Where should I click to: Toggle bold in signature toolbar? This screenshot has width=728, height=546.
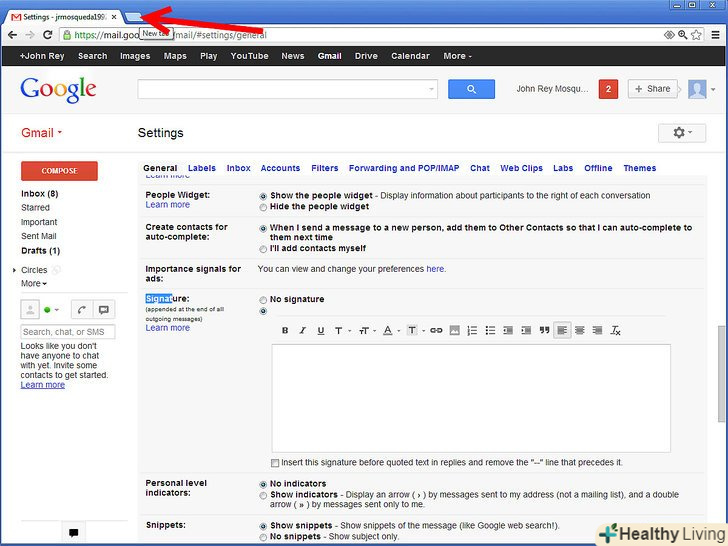pos(285,331)
